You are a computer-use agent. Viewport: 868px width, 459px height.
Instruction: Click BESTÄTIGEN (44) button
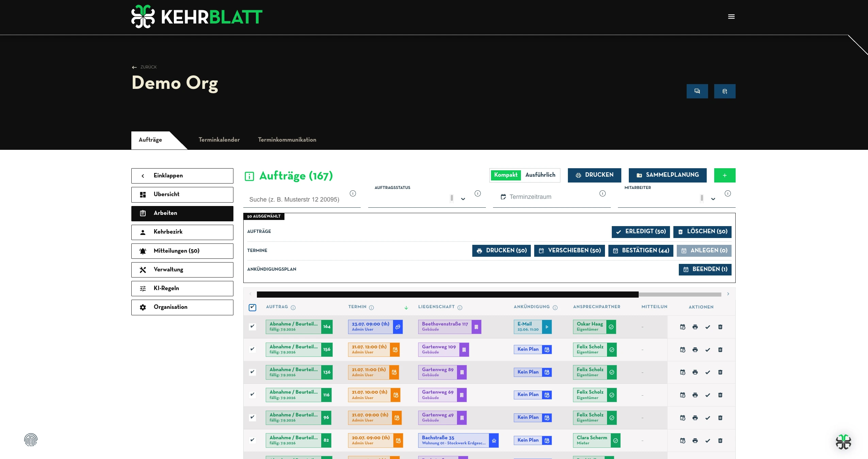641,251
